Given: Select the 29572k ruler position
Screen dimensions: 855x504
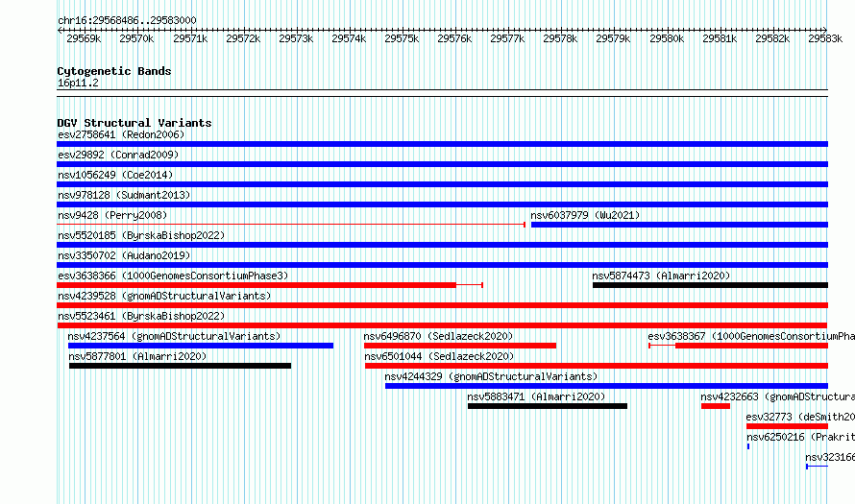Looking at the screenshot, I should pyautogui.click(x=243, y=38).
